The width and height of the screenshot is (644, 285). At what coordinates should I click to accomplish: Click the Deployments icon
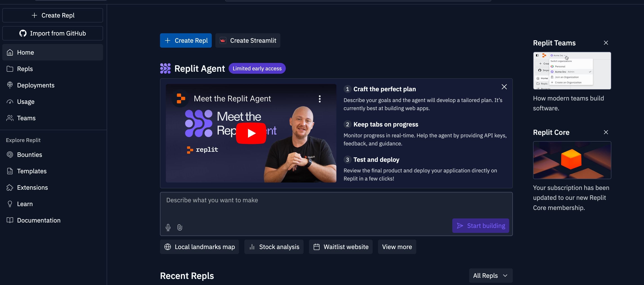[x=10, y=85]
